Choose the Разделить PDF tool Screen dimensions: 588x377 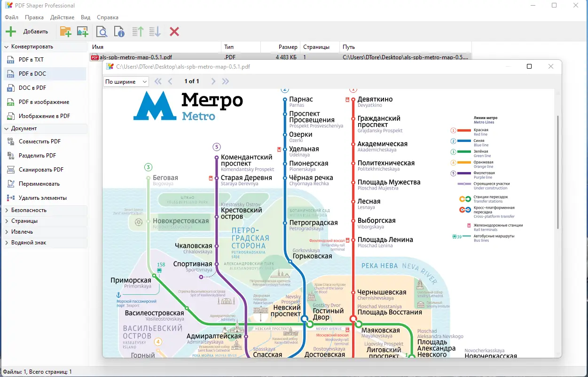pyautogui.click(x=45, y=156)
